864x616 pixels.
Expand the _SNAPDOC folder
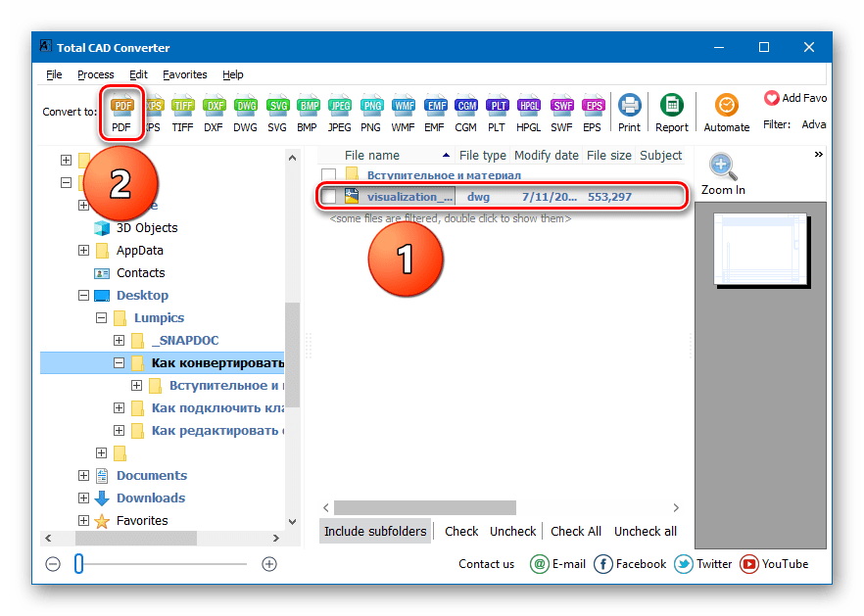pyautogui.click(x=119, y=341)
